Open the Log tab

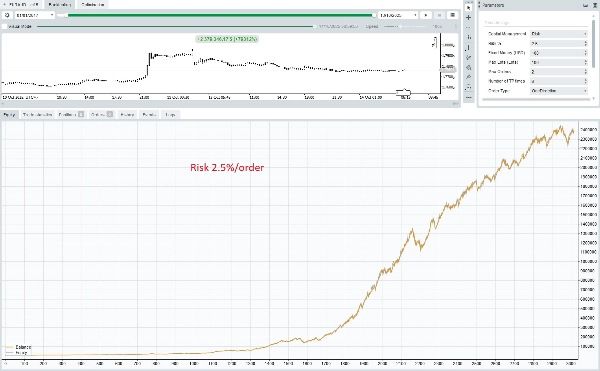170,114
